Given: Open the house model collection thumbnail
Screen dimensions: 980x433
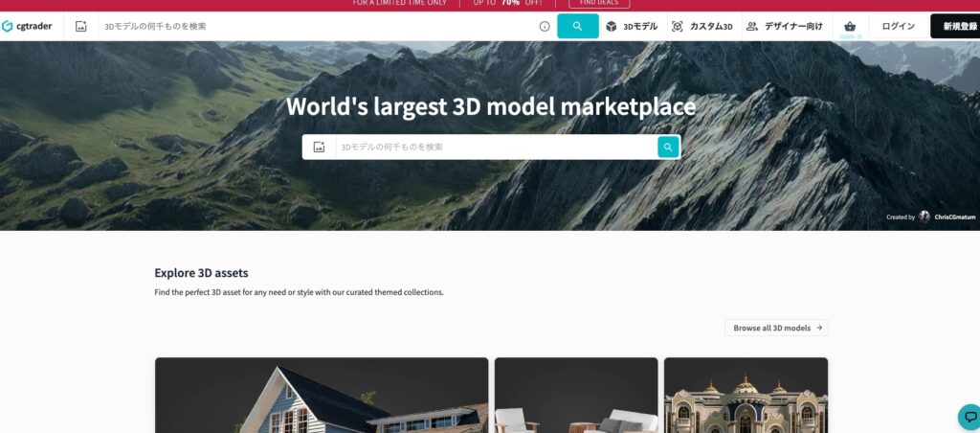Looking at the screenshot, I should 322,395.
